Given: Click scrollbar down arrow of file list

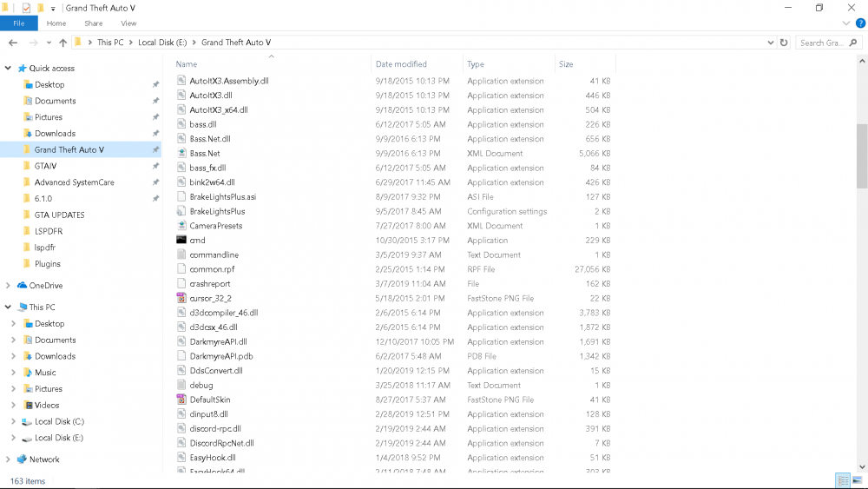Looking at the screenshot, I should tap(862, 466).
